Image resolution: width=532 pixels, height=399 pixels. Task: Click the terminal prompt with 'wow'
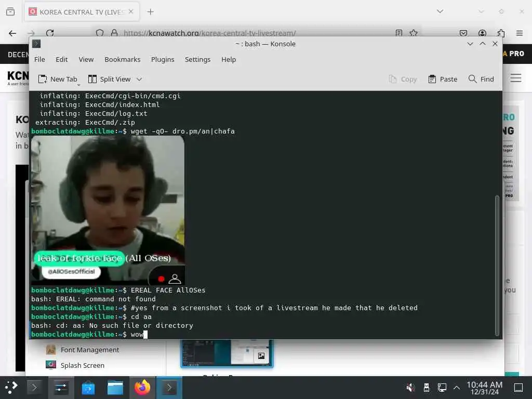(x=89, y=334)
